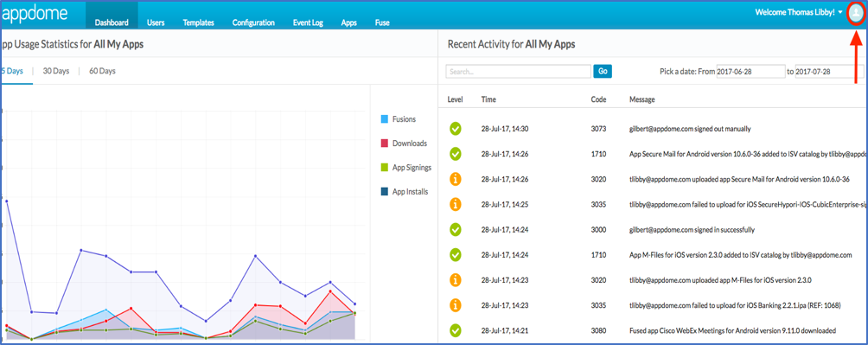Select message 'gilbert@appdome.com signed out manually'
Viewport: 868px width, 345px height.
[690, 129]
